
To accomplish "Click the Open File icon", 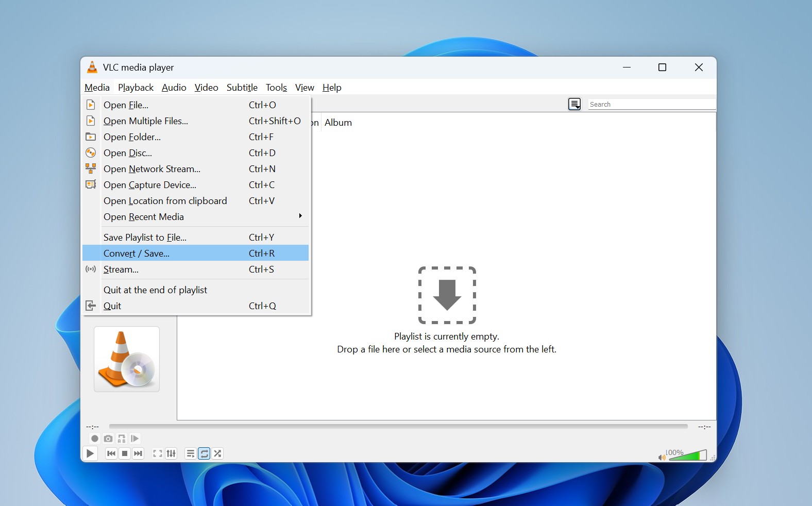I will [91, 105].
